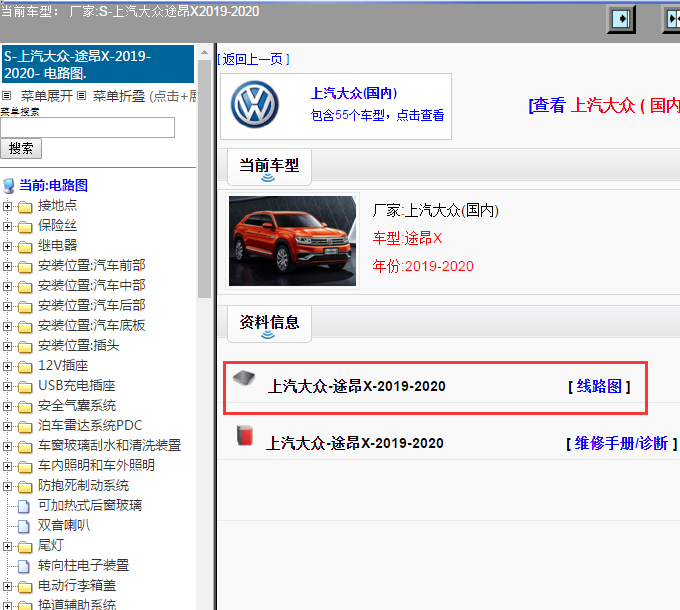The height and width of the screenshot is (610, 680).
Task: Select 转向柱电子装置 tree item text
Action: click(x=83, y=565)
